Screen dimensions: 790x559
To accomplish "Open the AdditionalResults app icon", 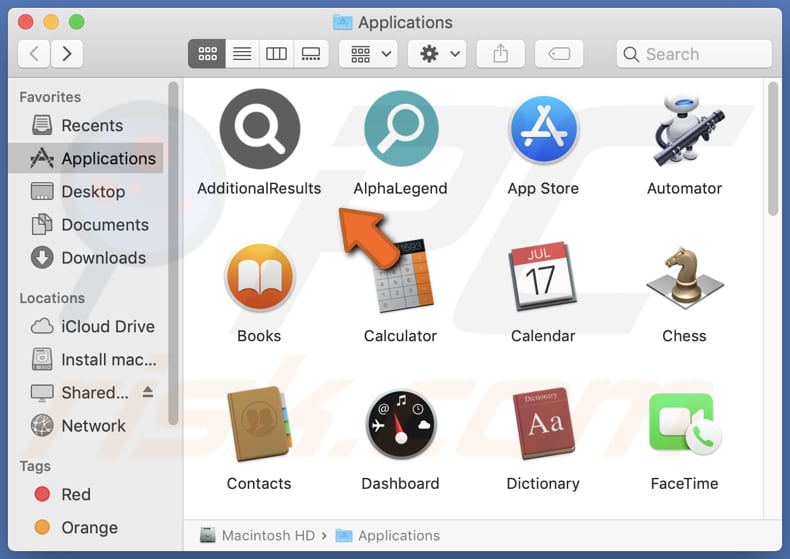I will click(x=259, y=129).
